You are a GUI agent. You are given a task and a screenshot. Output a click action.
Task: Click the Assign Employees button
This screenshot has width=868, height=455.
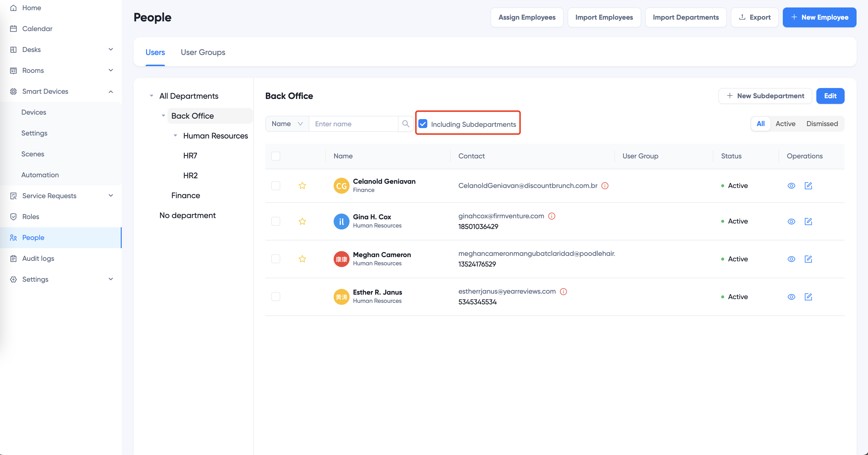pyautogui.click(x=527, y=17)
